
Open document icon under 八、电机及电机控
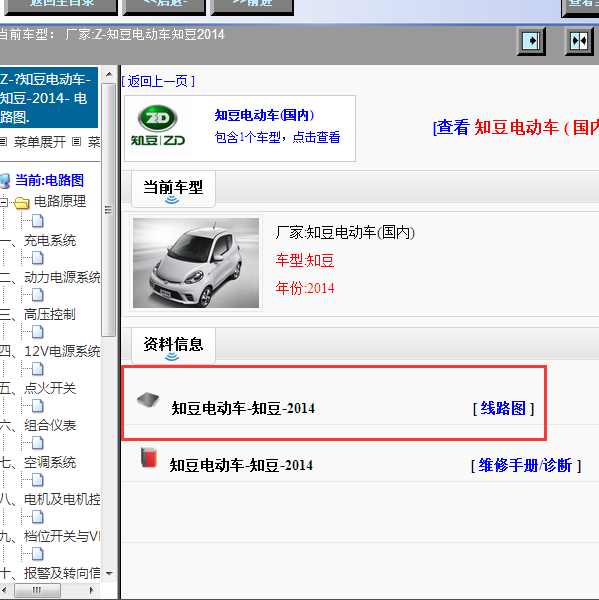(38, 517)
